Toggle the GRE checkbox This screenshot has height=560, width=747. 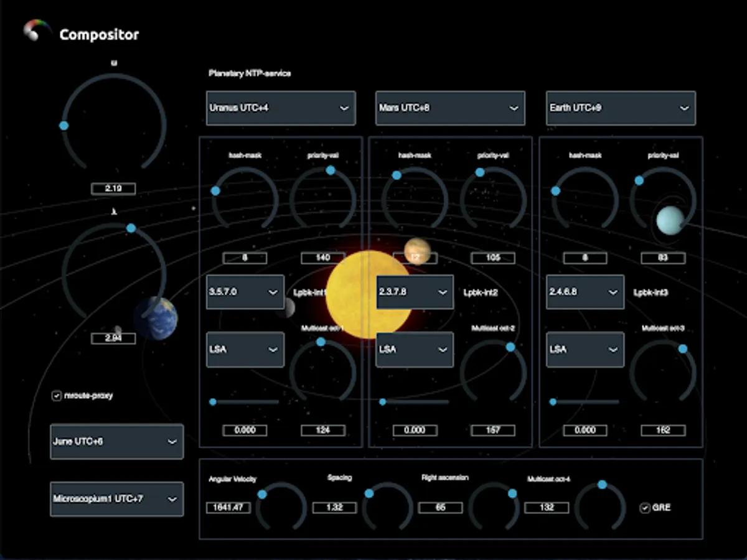(x=645, y=508)
